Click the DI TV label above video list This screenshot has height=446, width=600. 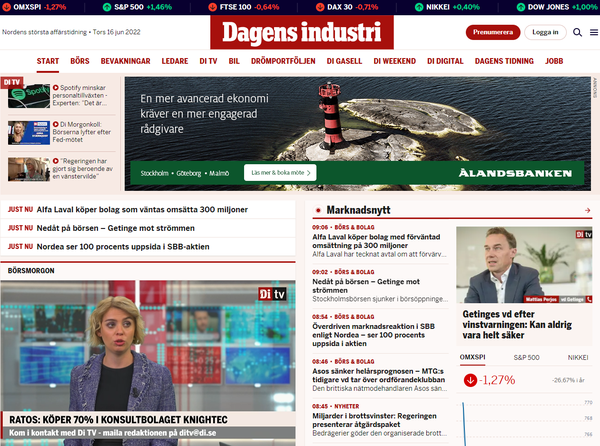pyautogui.click(x=12, y=82)
